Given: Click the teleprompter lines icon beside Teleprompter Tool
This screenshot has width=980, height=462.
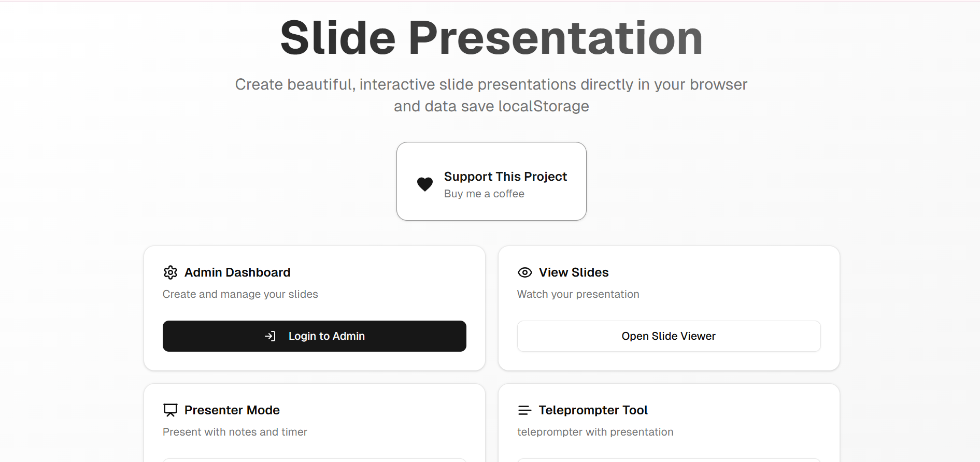Looking at the screenshot, I should (524, 410).
